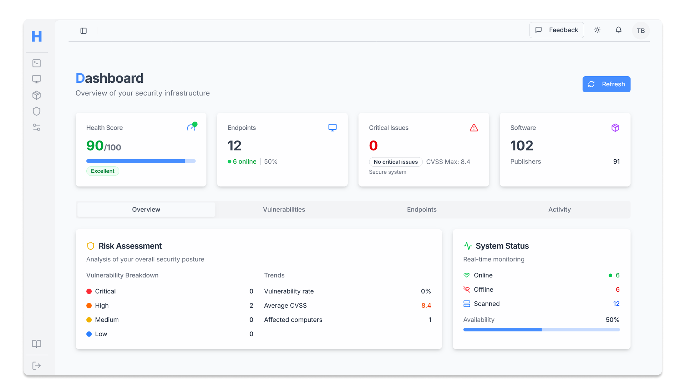Click the Health Score gauge icon
This screenshot has height=390, width=680.
point(192,127)
